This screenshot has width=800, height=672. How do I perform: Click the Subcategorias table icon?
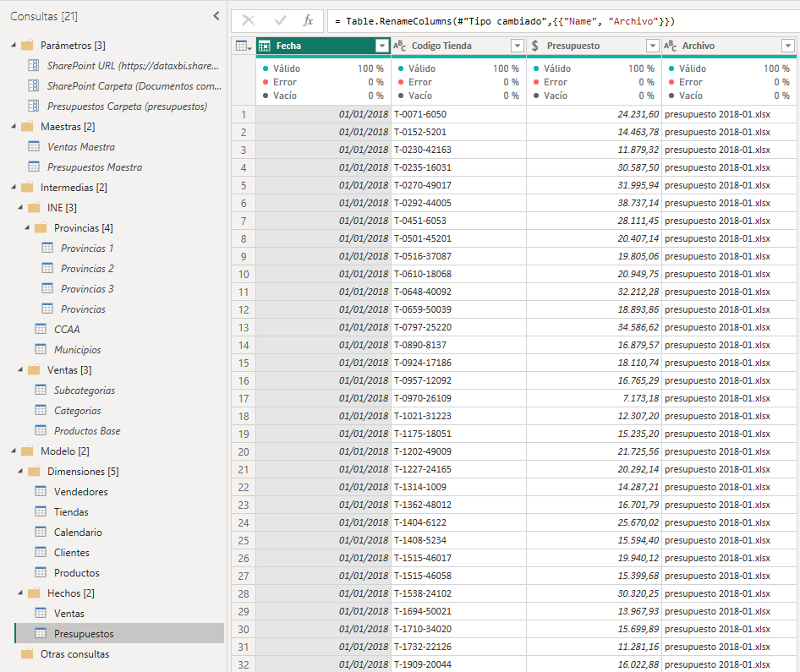[41, 390]
